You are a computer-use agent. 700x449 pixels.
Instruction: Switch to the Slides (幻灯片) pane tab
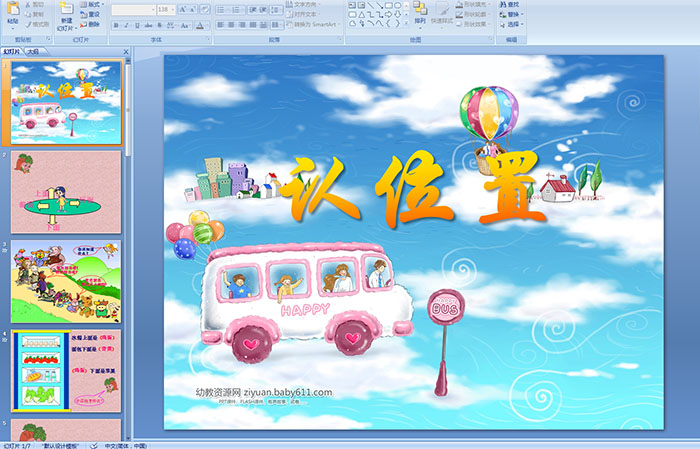(11, 52)
